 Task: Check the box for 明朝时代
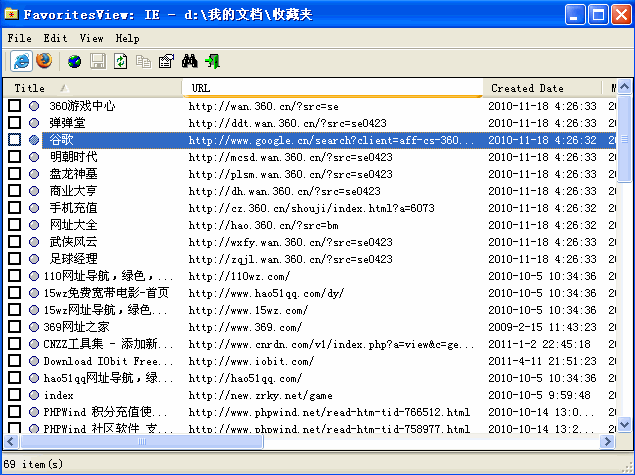coord(15,157)
